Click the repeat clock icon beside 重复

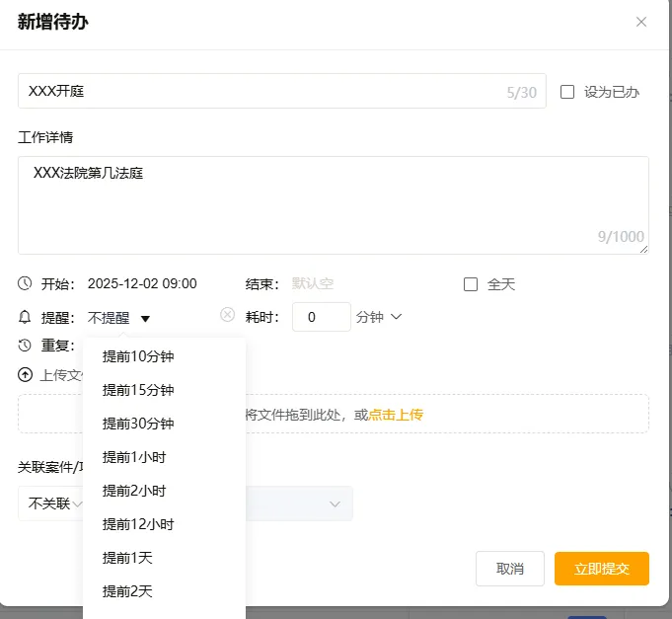26,346
